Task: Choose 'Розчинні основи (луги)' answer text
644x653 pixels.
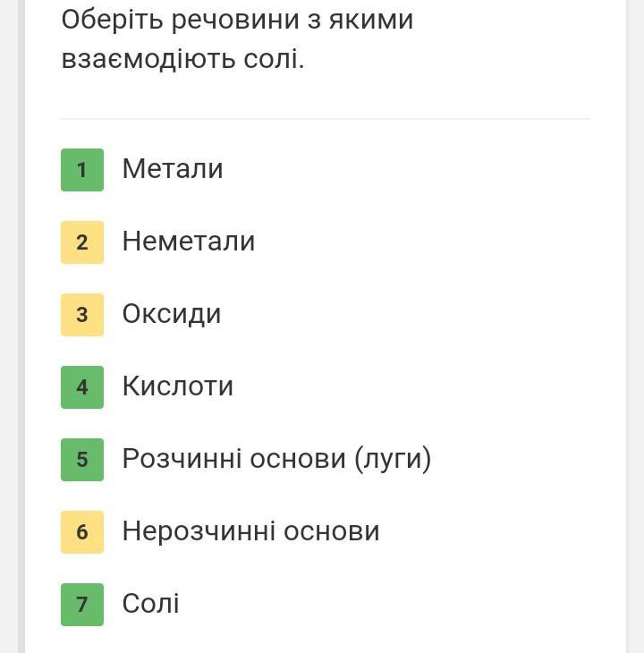Action: click(276, 459)
